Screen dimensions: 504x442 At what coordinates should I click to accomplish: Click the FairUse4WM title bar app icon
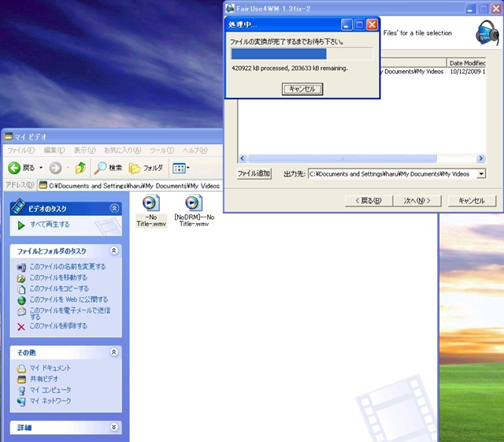point(230,9)
